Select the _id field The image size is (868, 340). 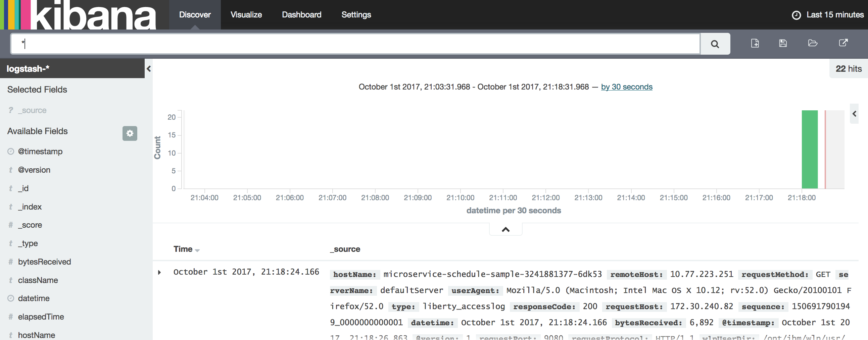point(23,188)
